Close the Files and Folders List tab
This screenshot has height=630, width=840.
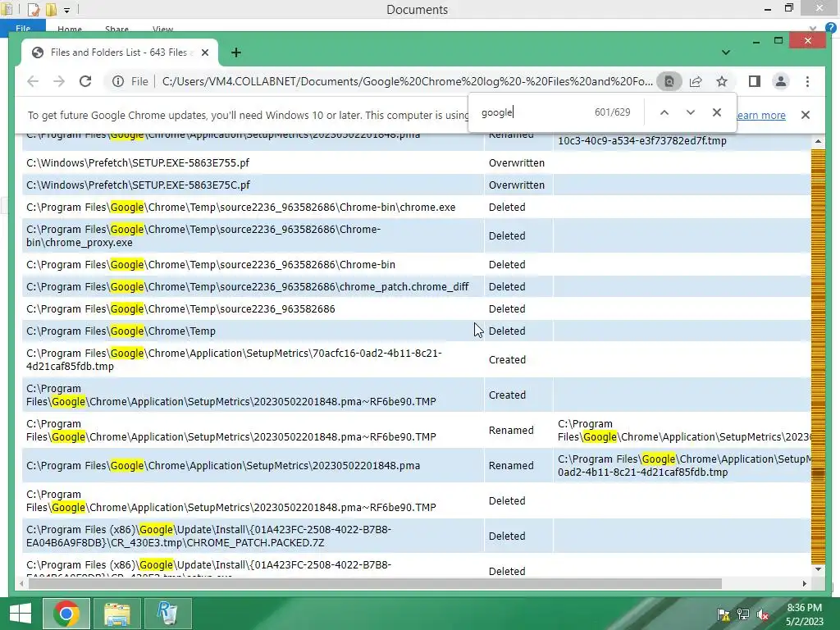[x=204, y=52]
